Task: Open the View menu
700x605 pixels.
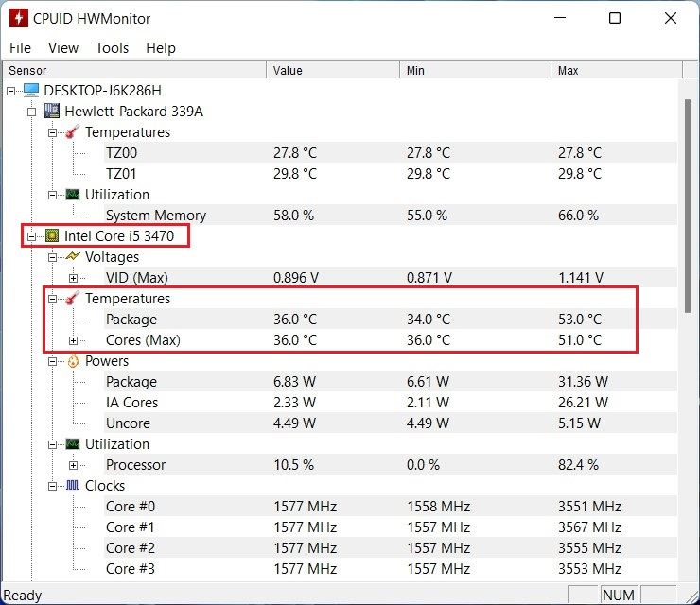Action: pos(63,48)
